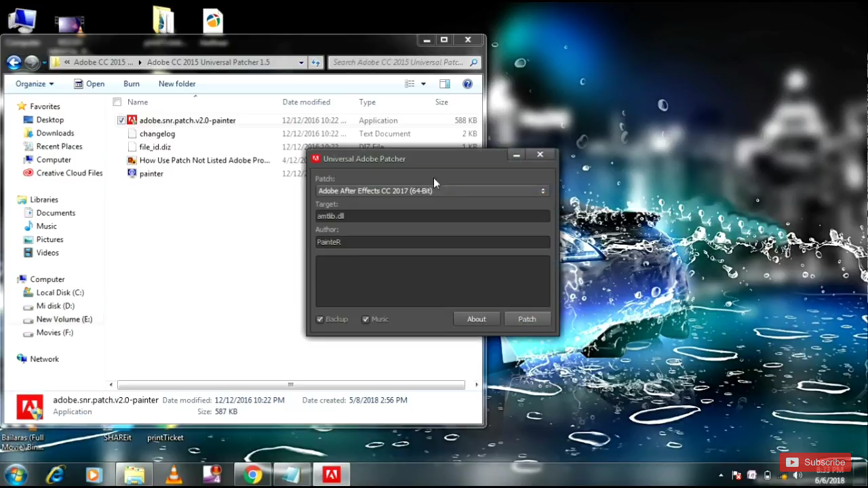
Task: Create a New folder from toolbar
Action: point(177,84)
